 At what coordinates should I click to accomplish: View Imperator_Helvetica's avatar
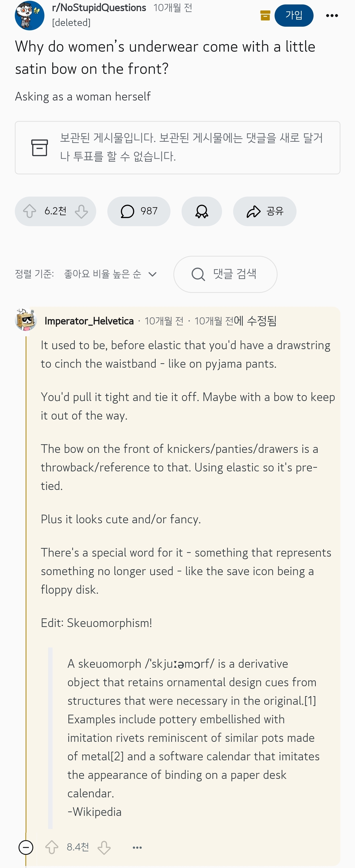coord(26,320)
